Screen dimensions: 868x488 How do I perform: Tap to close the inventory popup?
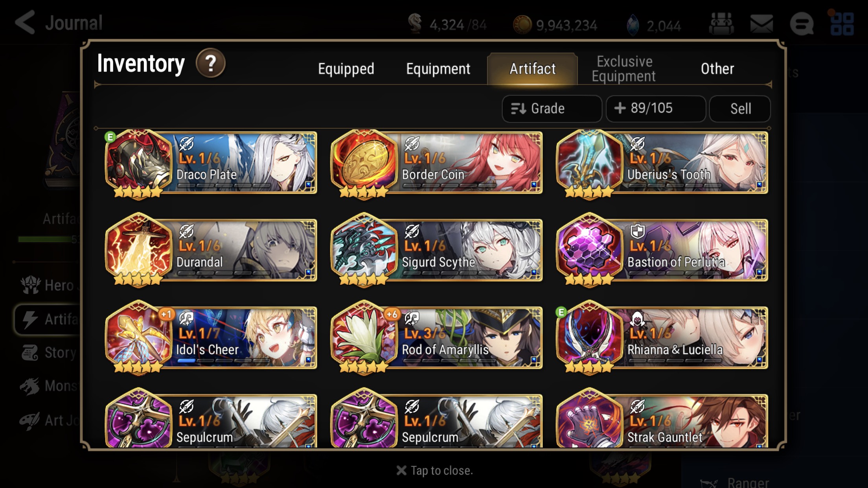(434, 470)
